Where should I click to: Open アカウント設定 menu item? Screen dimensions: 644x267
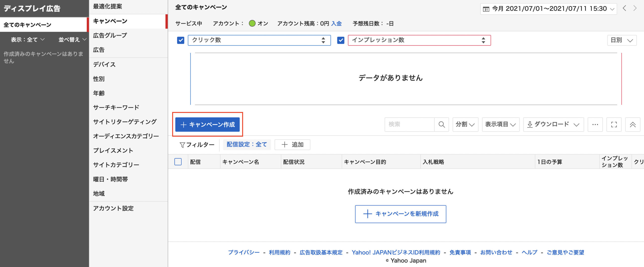[113, 208]
